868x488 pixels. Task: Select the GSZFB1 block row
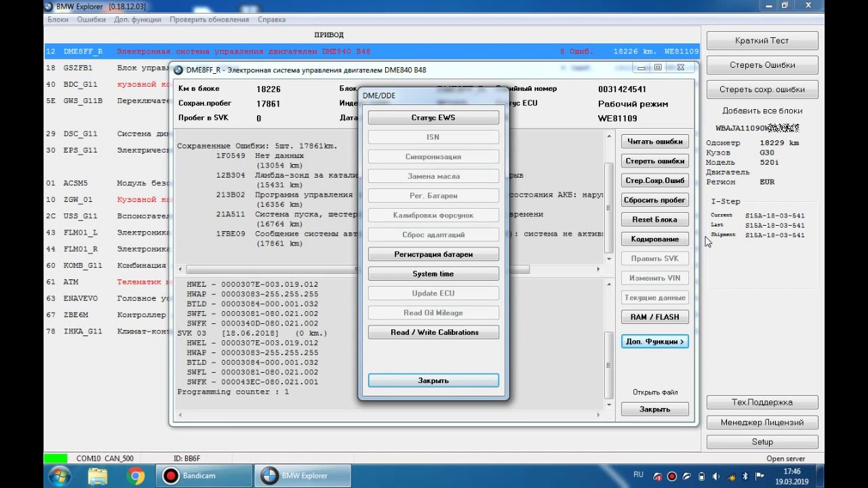click(x=106, y=68)
